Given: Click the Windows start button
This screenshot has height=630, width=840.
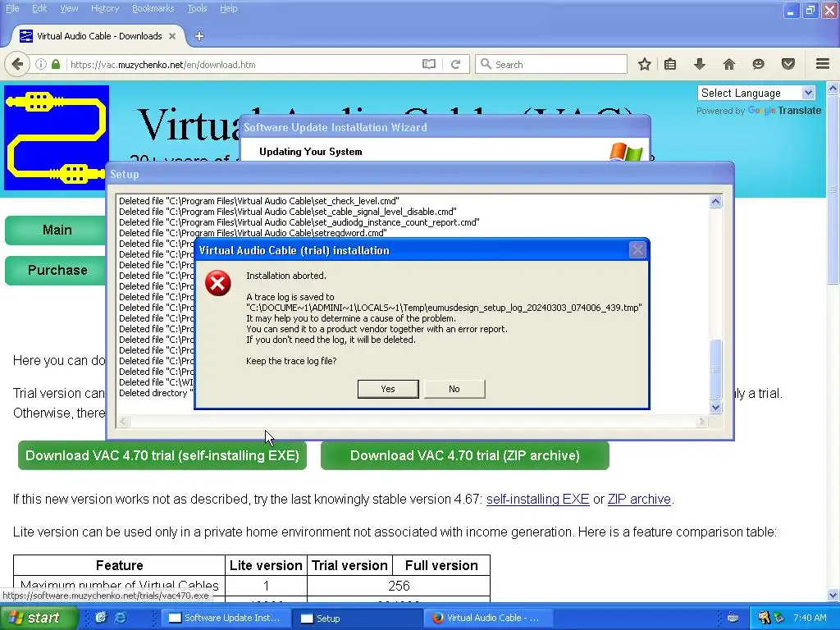Looking at the screenshot, I should pos(39,618).
